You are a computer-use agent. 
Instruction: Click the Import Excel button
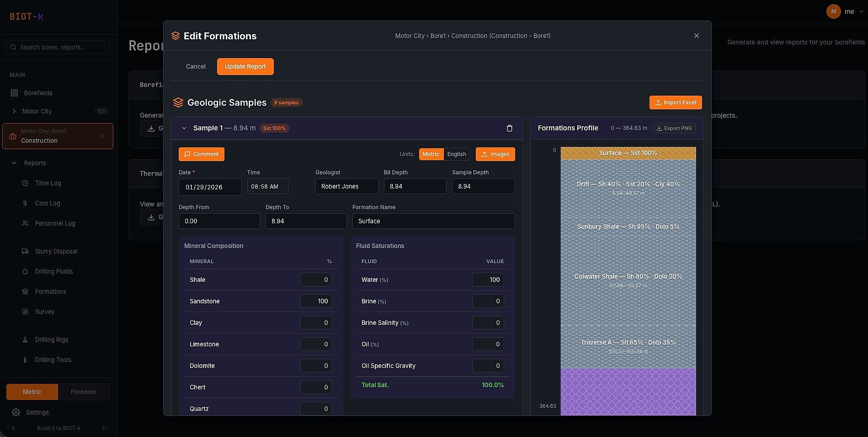pyautogui.click(x=675, y=103)
